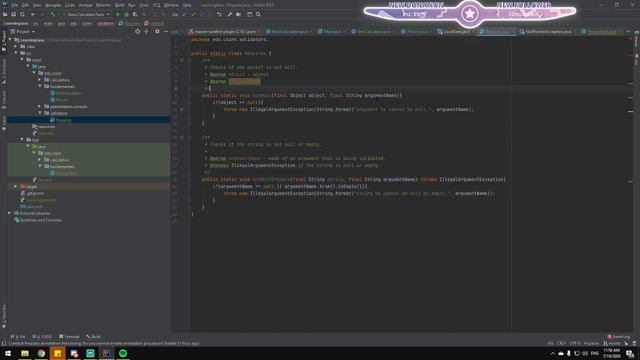The height and width of the screenshot is (360, 640).
Task: Collapse the fundamentals package under main
Action: [x=40, y=87]
